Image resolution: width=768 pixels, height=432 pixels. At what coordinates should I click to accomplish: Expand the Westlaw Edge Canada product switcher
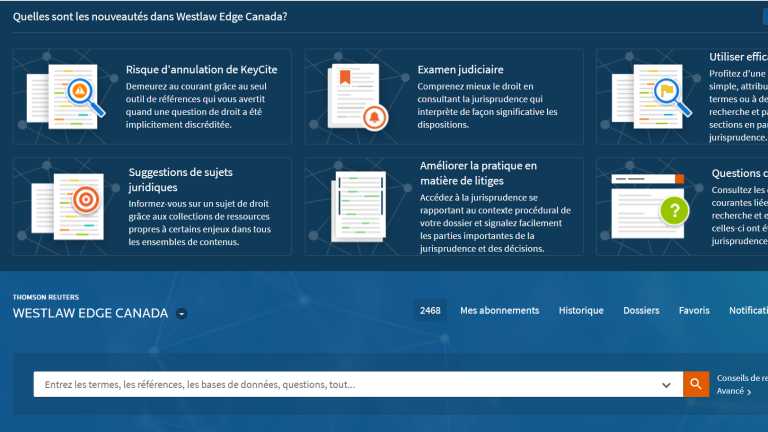[182, 313]
